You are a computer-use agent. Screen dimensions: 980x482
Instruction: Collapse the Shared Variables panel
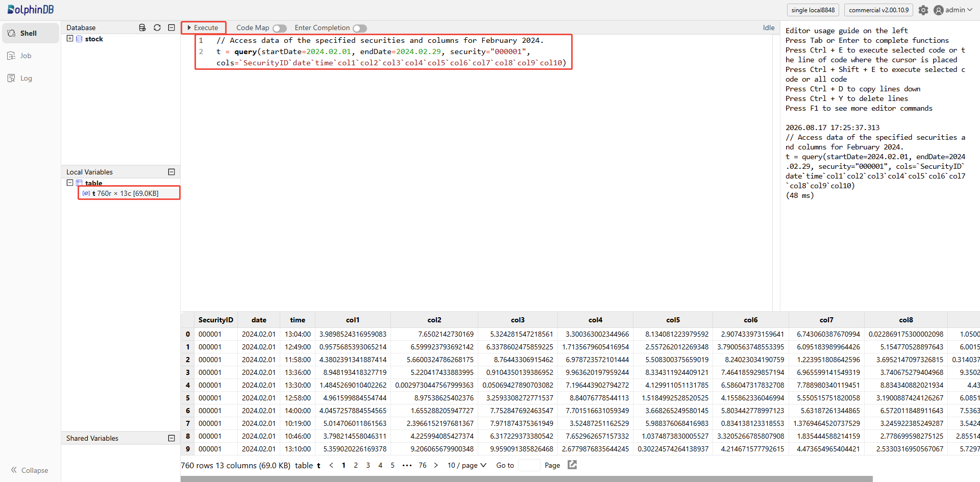point(171,438)
